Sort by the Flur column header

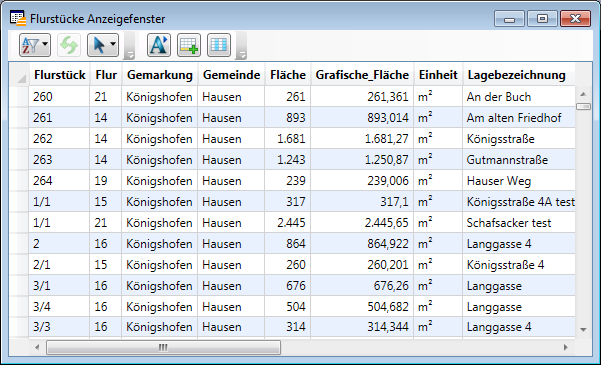point(106,75)
